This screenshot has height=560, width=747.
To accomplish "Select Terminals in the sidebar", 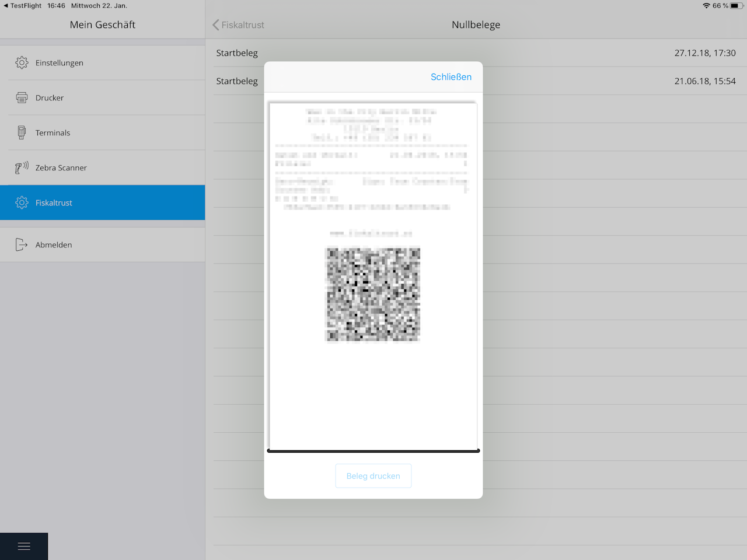I will [103, 132].
